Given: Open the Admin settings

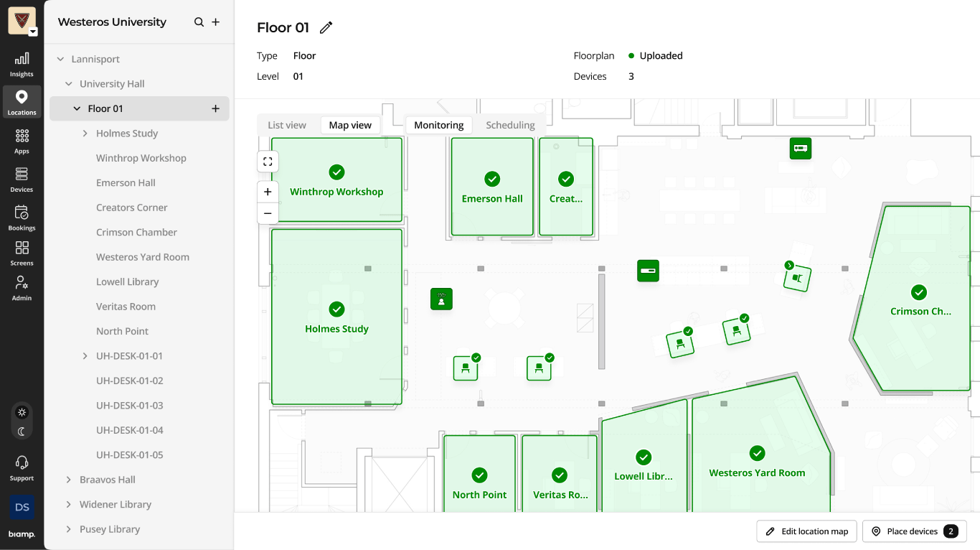Looking at the screenshot, I should pyautogui.click(x=22, y=286).
